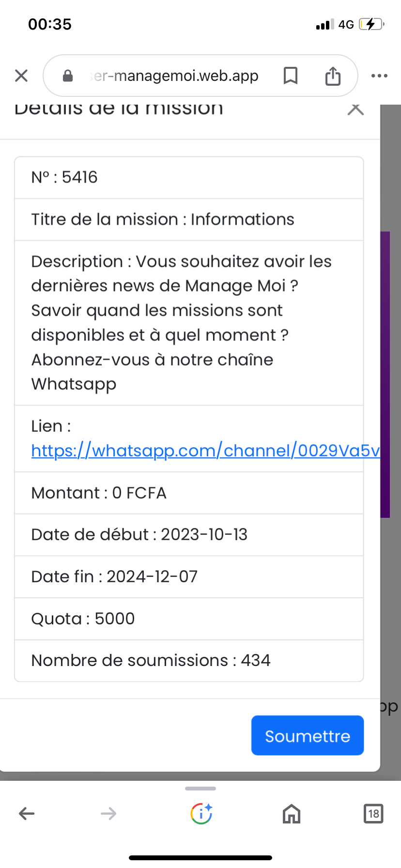Tap the managemoi.web.app address bar
Image resolution: width=401 pixels, height=868 pixels.
point(174,76)
